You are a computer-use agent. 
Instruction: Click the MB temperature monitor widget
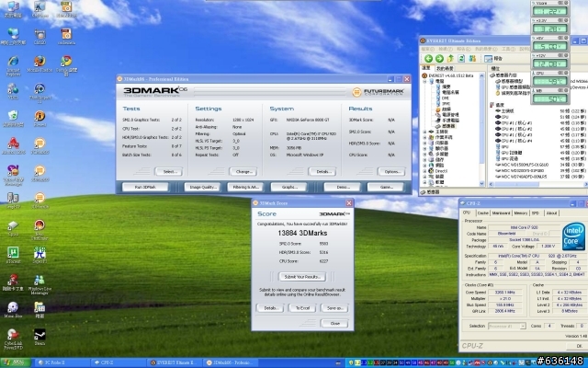[x=550, y=96]
